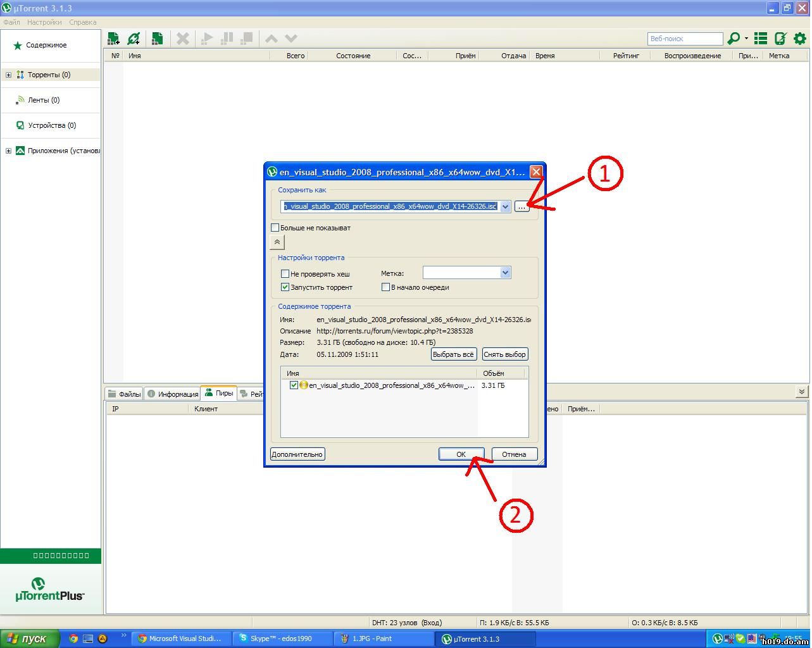Toggle В начало очереди checkbox
This screenshot has width=812, height=648.
385,287
